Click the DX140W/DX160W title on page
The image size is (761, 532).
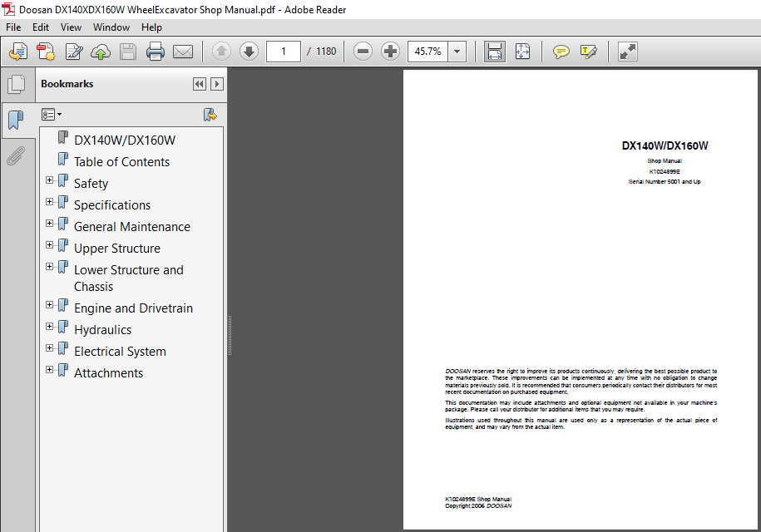[x=665, y=145]
